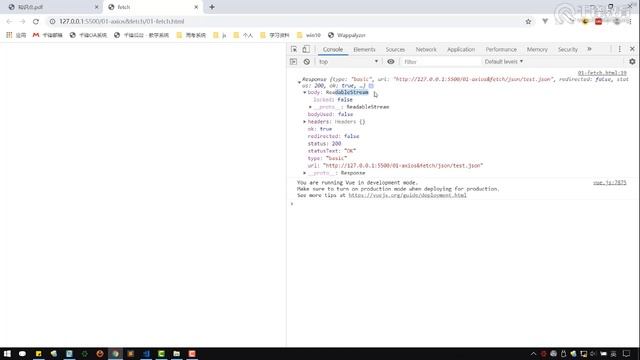640x360 pixels.
Task: Focus the console prompt caret line
Action: click(461, 204)
